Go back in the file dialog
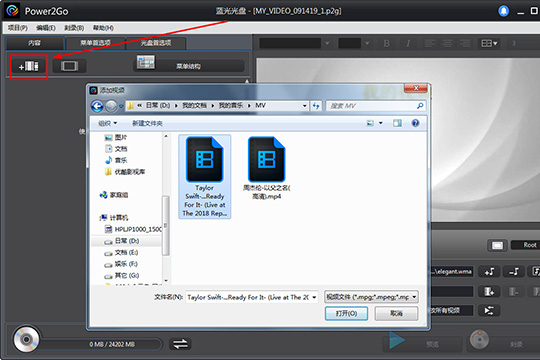The width and height of the screenshot is (540, 360). [97, 106]
